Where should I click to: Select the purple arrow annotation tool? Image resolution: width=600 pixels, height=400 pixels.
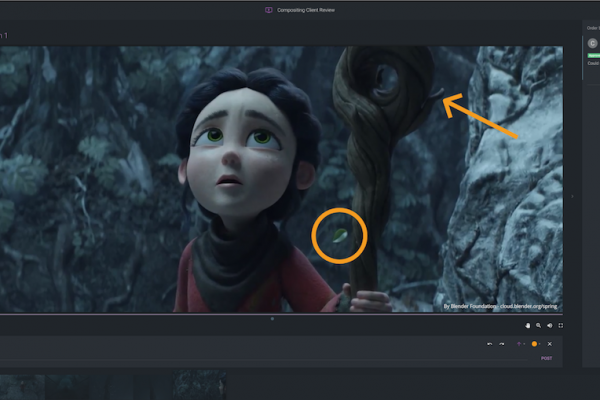(x=519, y=344)
